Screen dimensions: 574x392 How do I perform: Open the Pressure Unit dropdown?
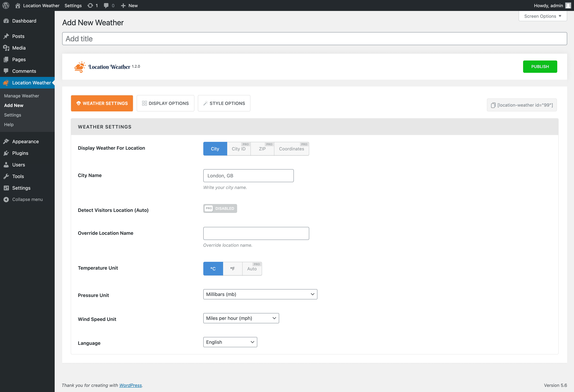click(260, 294)
